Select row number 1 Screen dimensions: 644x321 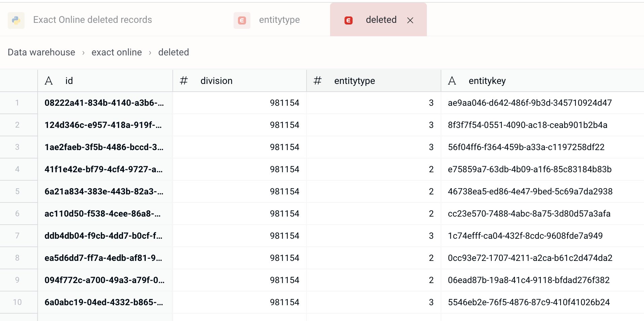[17, 103]
